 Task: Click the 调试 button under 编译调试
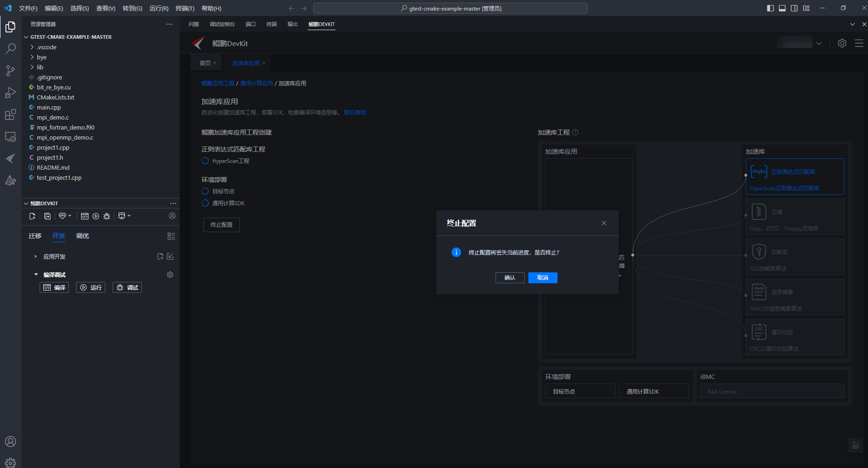click(x=127, y=287)
